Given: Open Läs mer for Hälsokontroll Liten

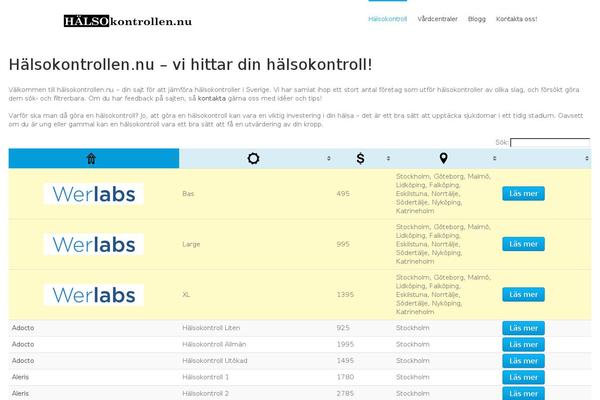Looking at the screenshot, I should (523, 328).
